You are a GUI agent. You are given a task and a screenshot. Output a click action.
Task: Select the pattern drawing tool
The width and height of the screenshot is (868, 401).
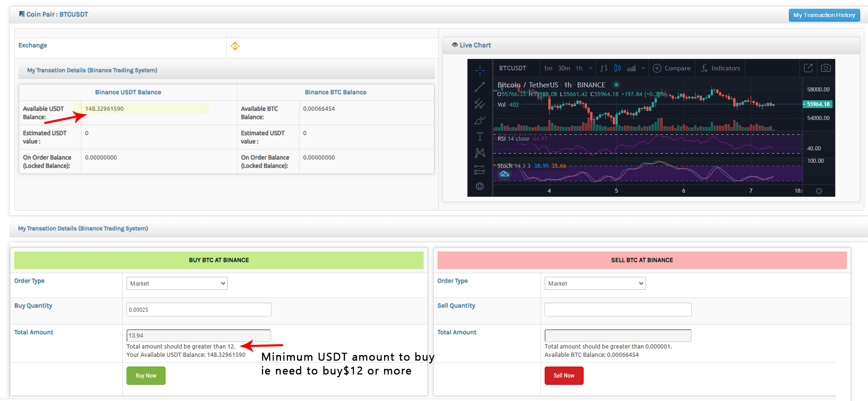pos(480,153)
